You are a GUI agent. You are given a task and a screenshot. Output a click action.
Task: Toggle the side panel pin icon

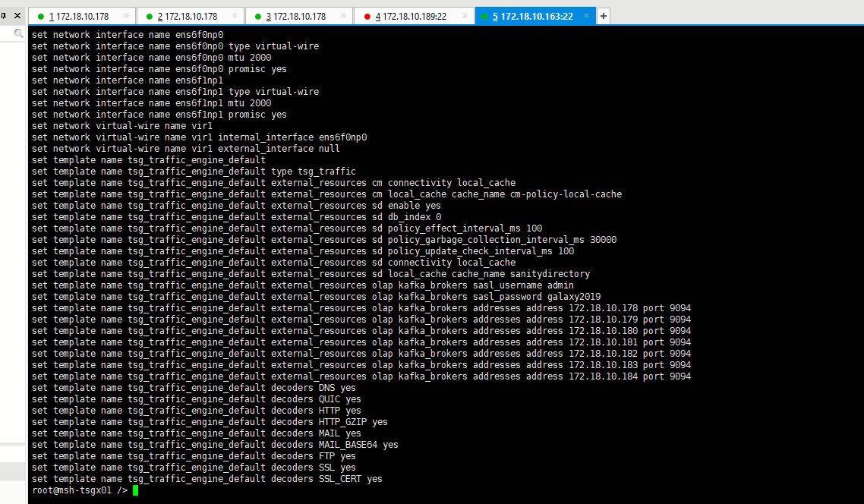(x=4, y=15)
